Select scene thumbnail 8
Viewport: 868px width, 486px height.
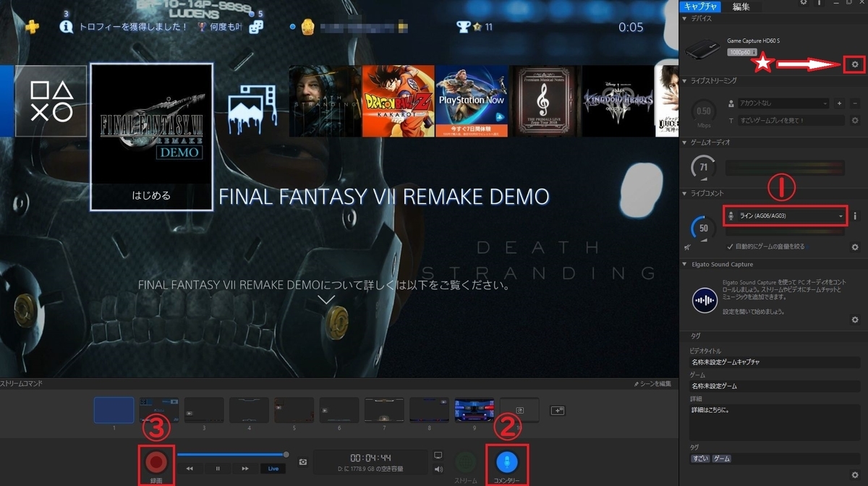pyautogui.click(x=429, y=410)
